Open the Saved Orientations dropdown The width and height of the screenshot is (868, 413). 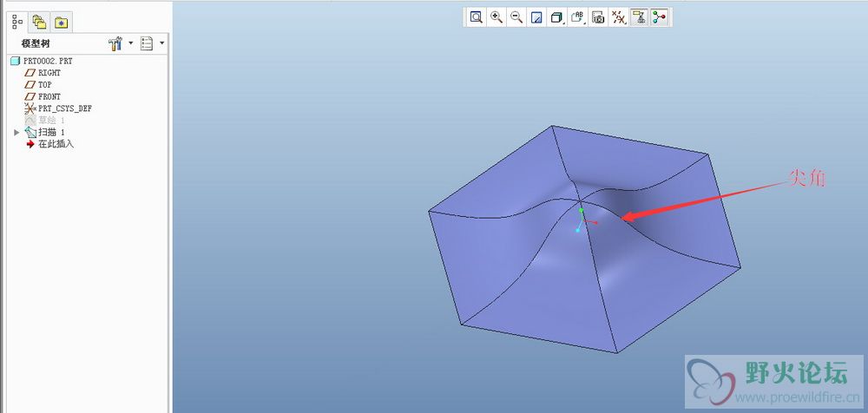click(577, 17)
